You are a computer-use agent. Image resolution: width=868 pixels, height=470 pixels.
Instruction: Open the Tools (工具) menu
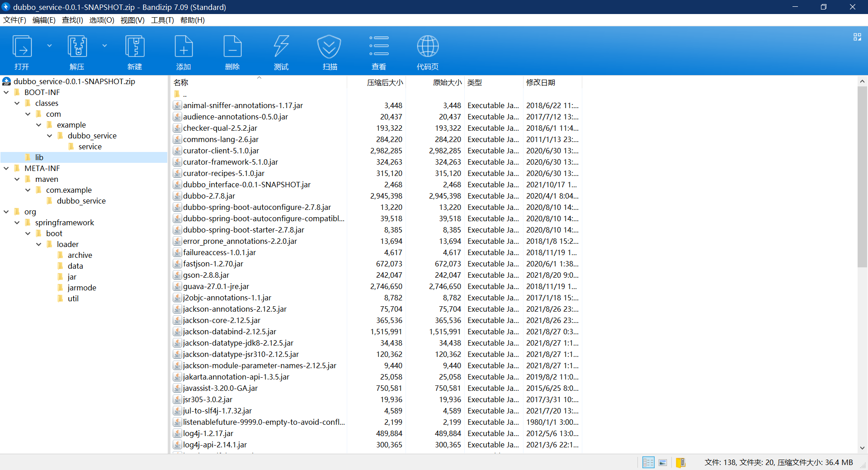click(162, 20)
